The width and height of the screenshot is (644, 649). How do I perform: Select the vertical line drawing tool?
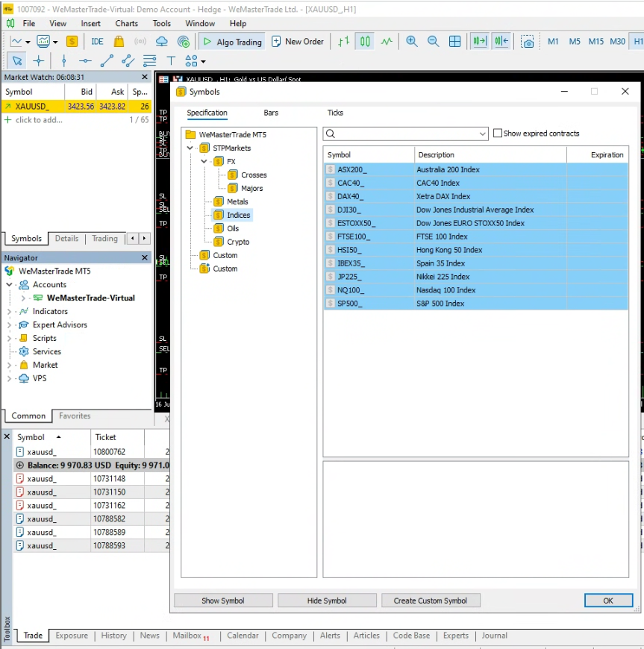tap(63, 61)
